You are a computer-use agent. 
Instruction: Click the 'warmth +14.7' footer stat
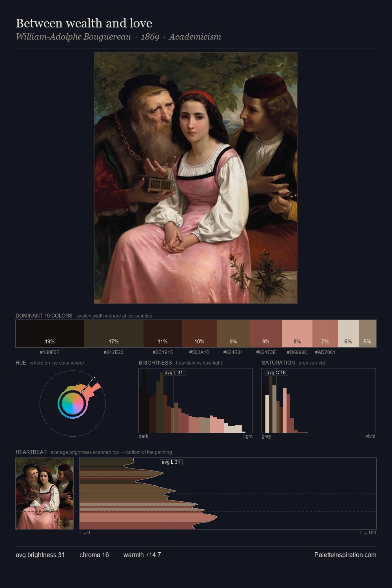click(142, 555)
